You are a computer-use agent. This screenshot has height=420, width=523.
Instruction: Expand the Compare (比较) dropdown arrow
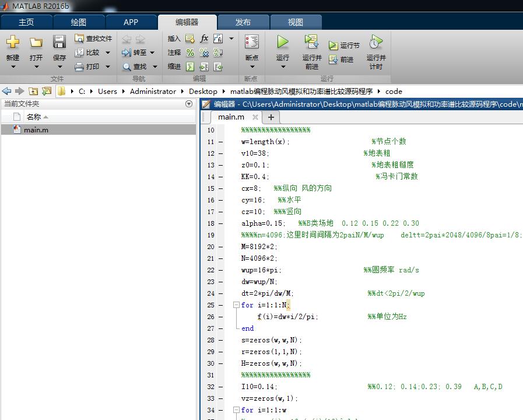(108, 52)
